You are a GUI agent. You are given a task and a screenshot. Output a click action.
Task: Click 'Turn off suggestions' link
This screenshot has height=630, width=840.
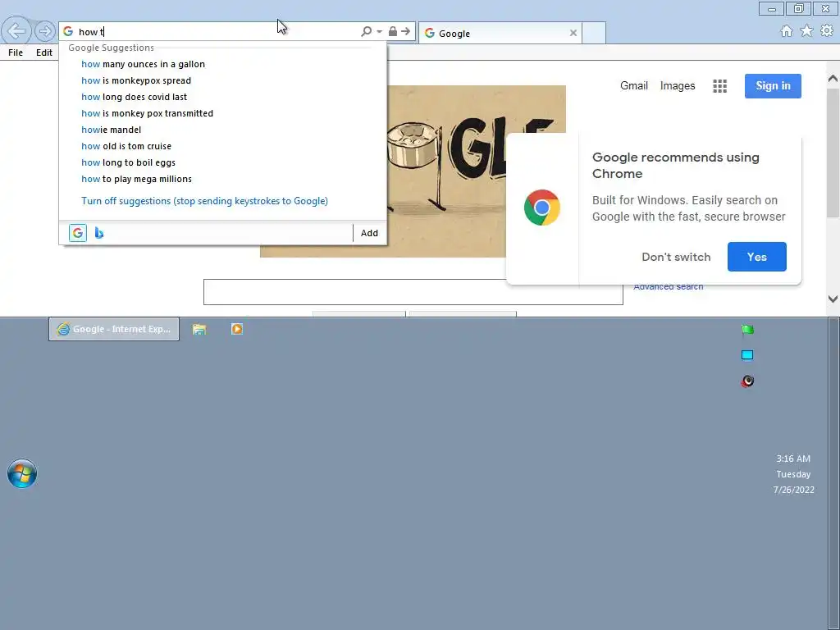204,201
